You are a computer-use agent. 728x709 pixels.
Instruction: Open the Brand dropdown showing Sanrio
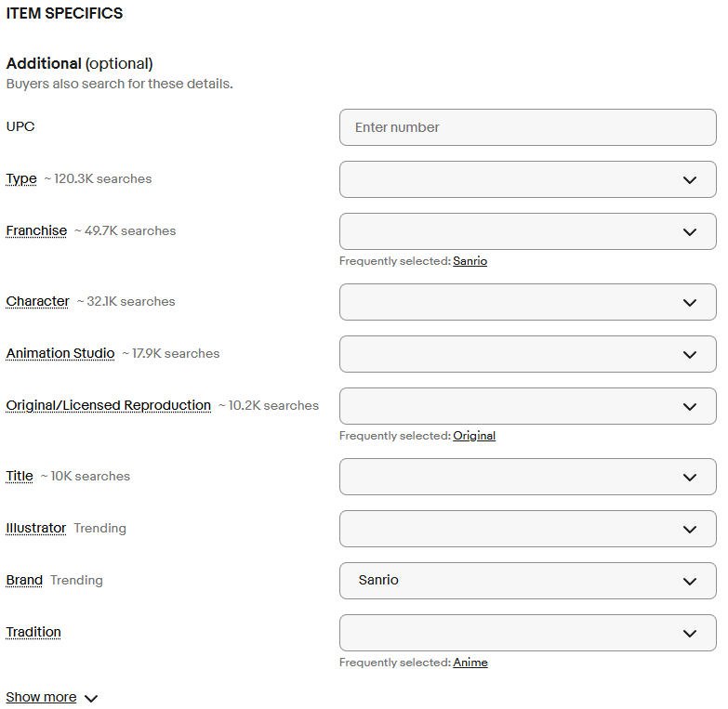(x=527, y=581)
